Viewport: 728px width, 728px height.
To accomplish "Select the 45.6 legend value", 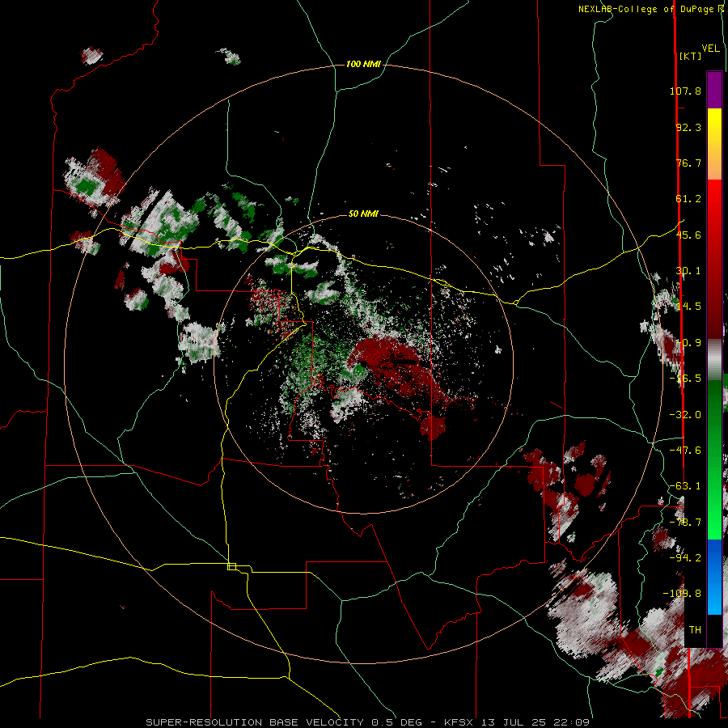I will [688, 235].
